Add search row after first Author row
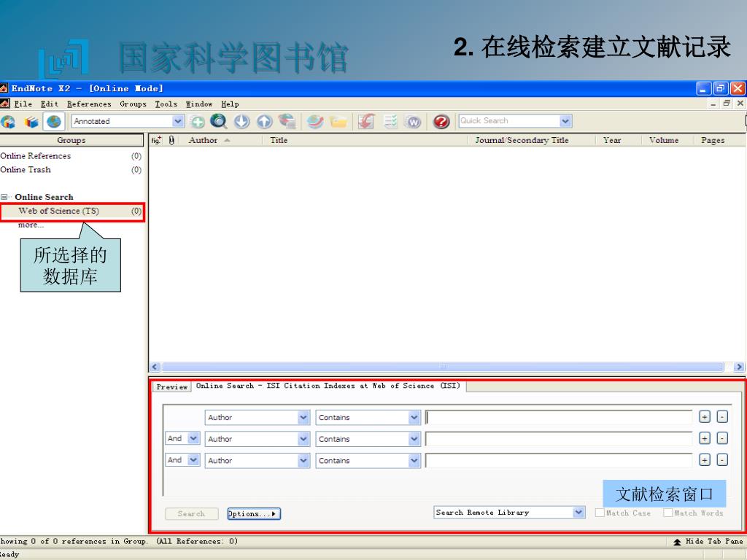 click(705, 417)
